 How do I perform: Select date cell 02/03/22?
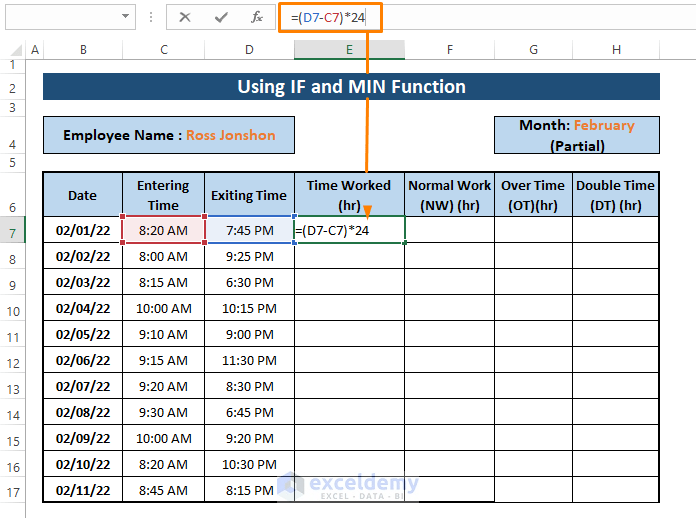pyautogui.click(x=83, y=282)
